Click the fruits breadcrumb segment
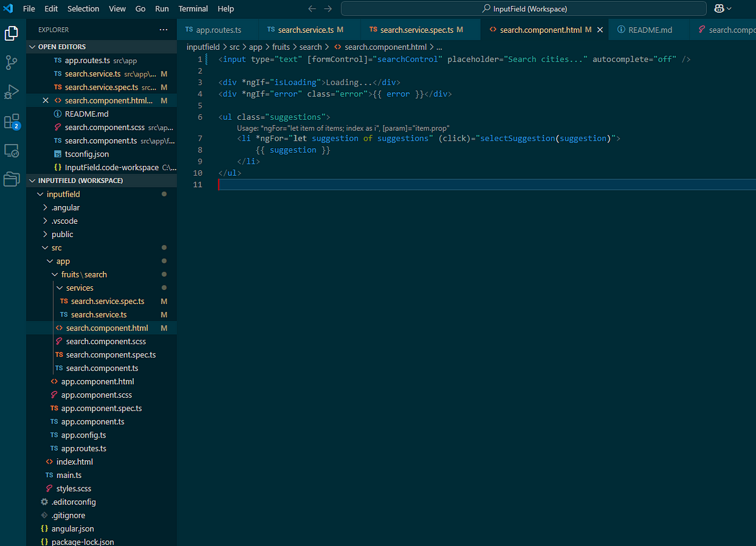 281,47
